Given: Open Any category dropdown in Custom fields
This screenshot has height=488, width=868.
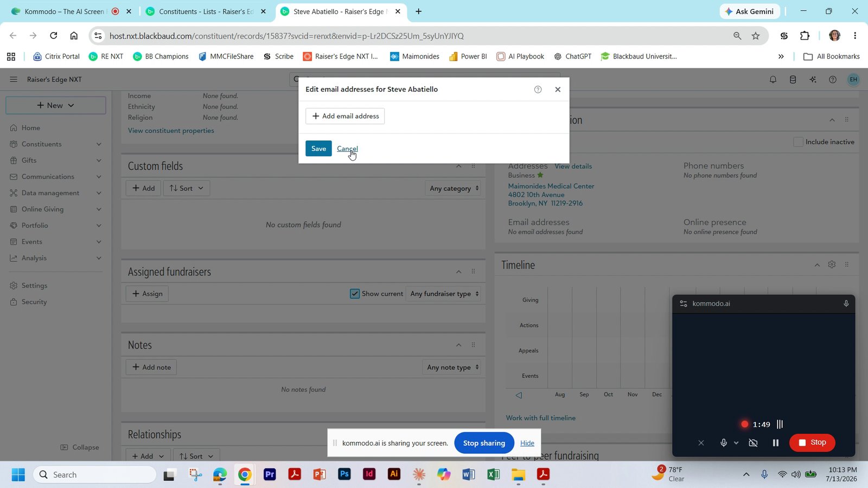Looking at the screenshot, I should [454, 188].
